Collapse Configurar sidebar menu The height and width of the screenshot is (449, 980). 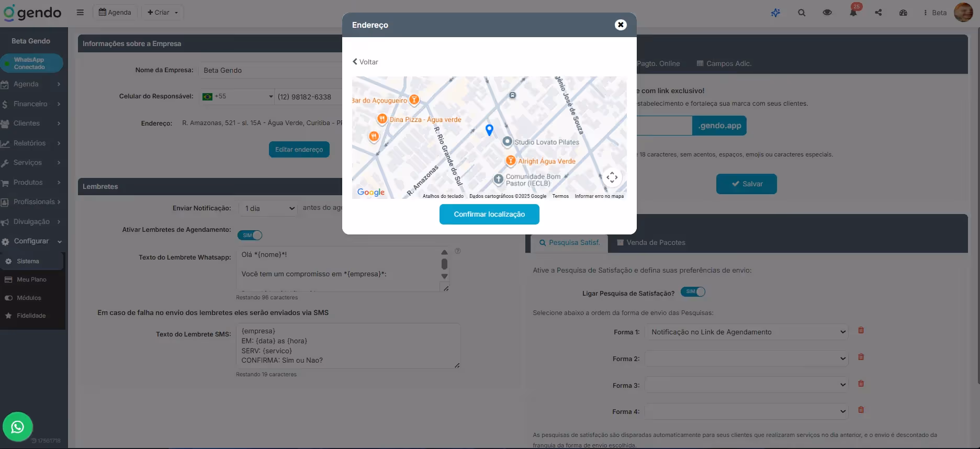(x=31, y=241)
